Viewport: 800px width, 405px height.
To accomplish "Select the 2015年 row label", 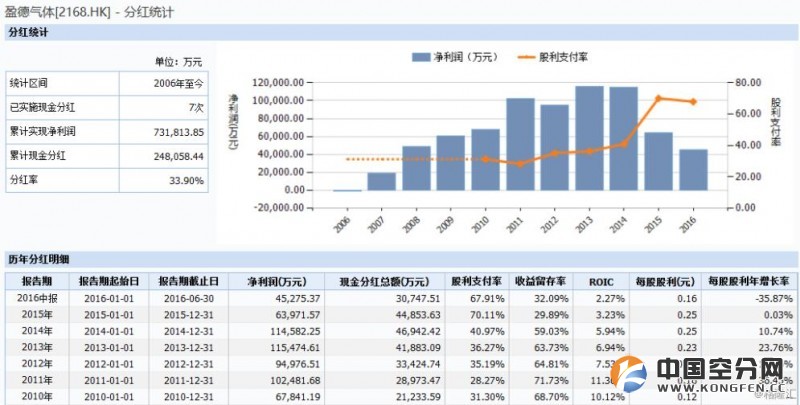I will point(37,314).
